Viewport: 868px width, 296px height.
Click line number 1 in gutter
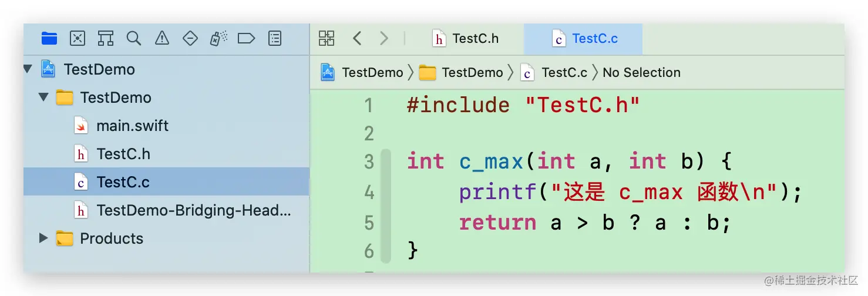point(369,106)
